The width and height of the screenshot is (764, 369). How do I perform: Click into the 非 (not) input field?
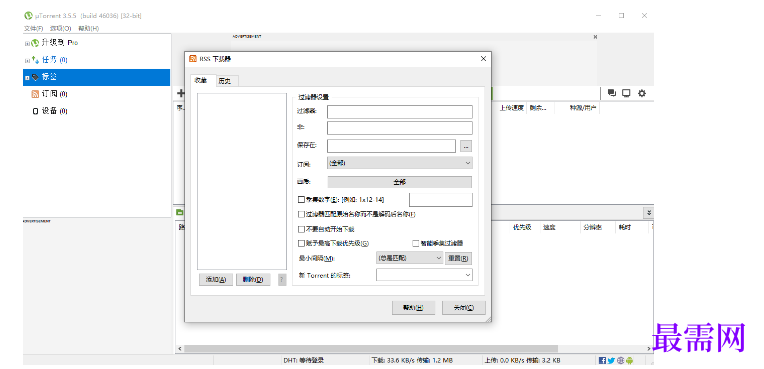[400, 128]
